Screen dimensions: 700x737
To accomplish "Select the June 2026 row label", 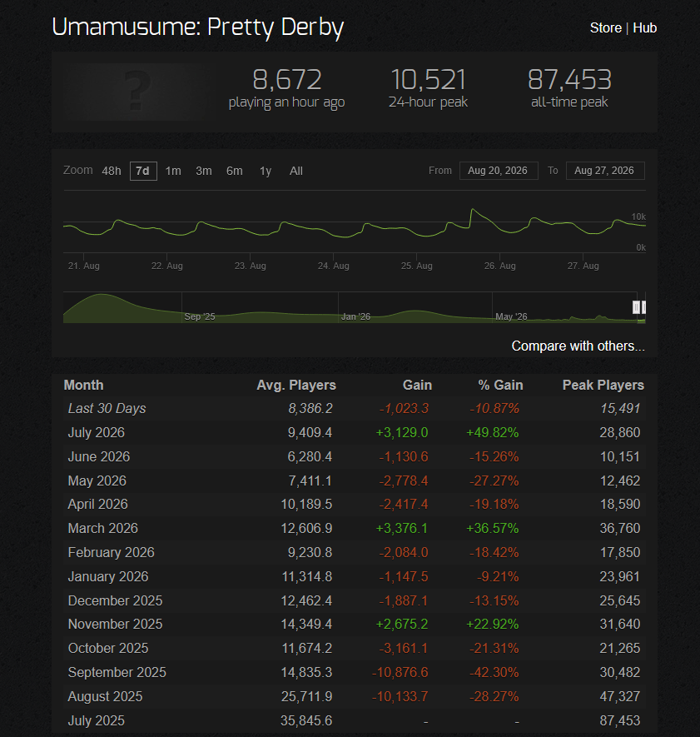I will click(x=99, y=456).
